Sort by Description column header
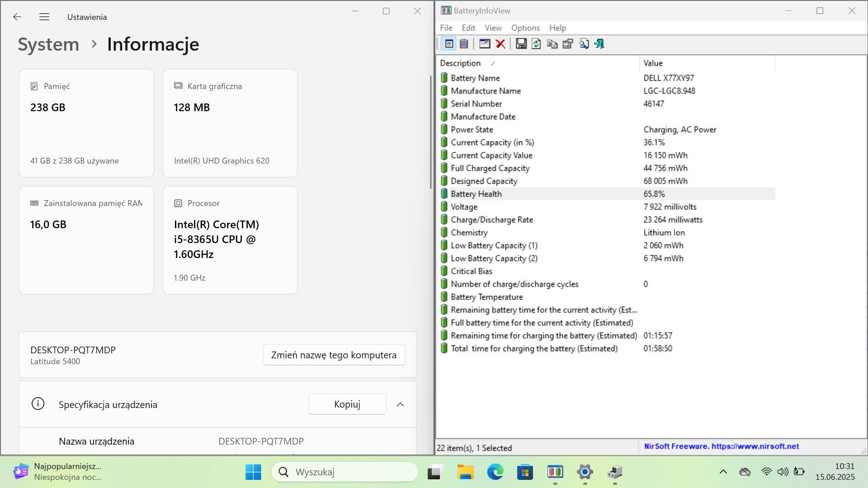Screen dimensions: 868x488 [537, 63]
